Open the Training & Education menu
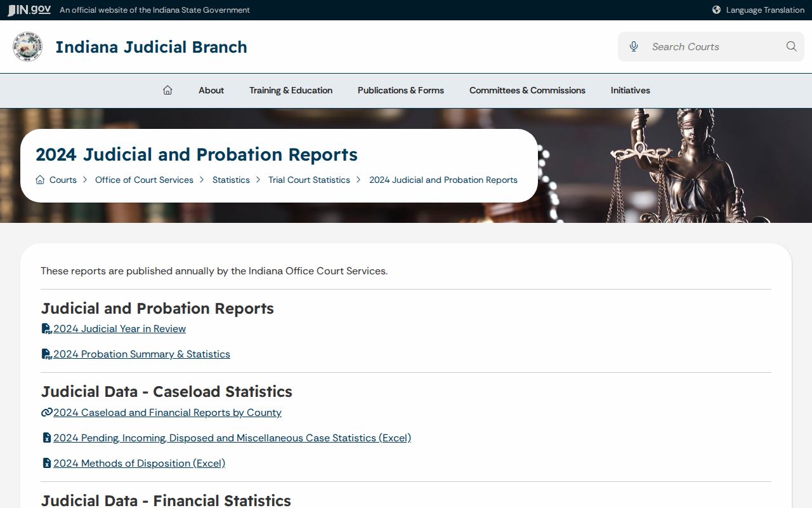The height and width of the screenshot is (508, 812). point(291,90)
